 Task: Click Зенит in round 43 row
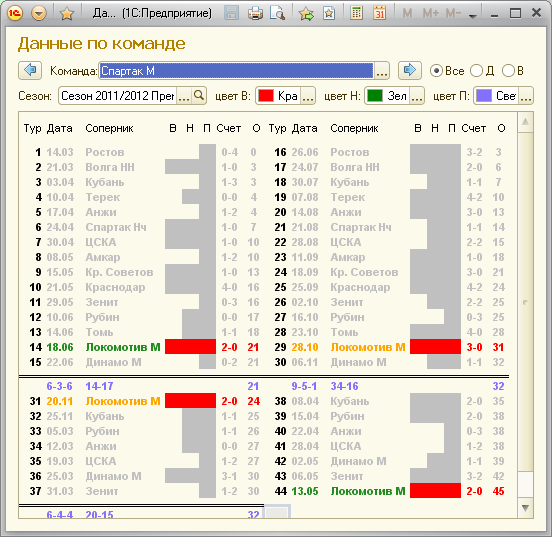[x=346, y=476]
